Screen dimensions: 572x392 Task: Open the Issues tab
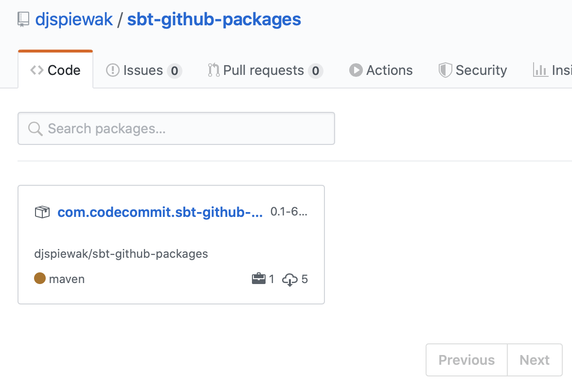143,71
